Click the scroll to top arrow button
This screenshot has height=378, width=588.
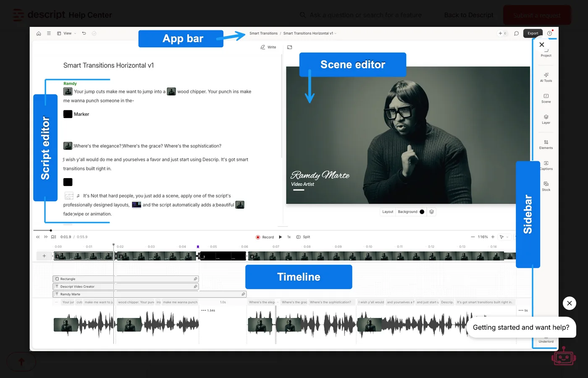(x=21, y=362)
